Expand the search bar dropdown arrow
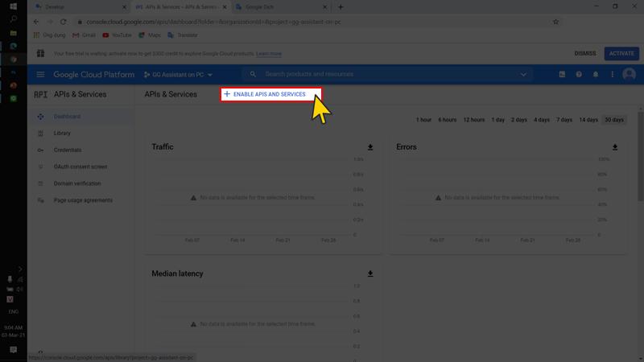This screenshot has width=644, height=362. (523, 75)
